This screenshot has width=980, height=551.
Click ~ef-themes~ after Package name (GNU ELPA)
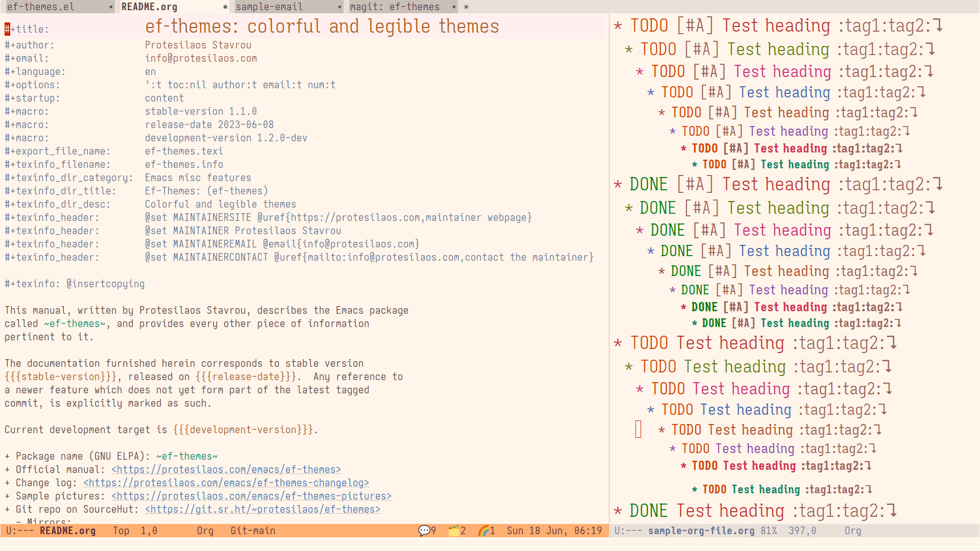(x=187, y=456)
